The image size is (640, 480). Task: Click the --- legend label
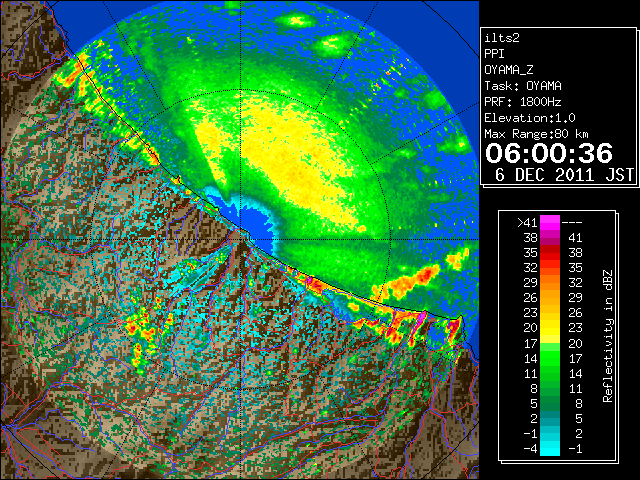(572, 223)
